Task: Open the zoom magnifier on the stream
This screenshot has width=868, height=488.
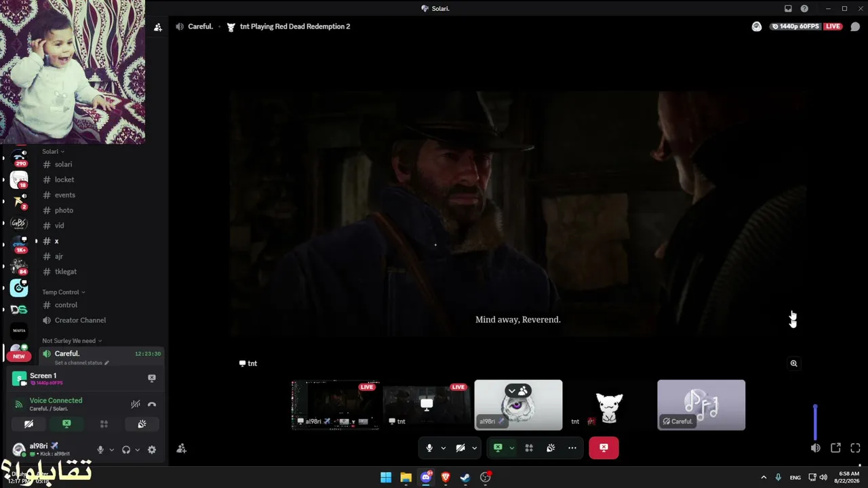Action: (793, 363)
